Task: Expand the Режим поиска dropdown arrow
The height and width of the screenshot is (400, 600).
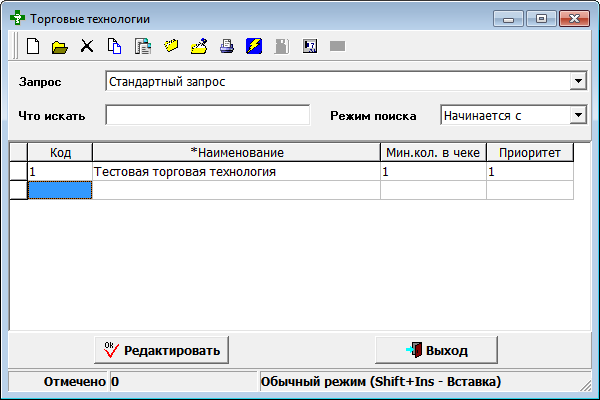Action: [x=578, y=115]
